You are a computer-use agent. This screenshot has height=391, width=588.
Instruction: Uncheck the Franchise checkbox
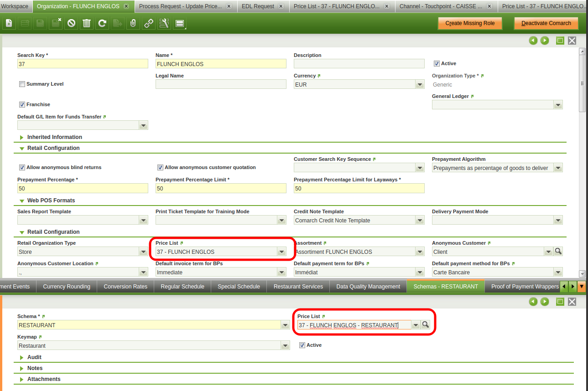pyautogui.click(x=22, y=105)
